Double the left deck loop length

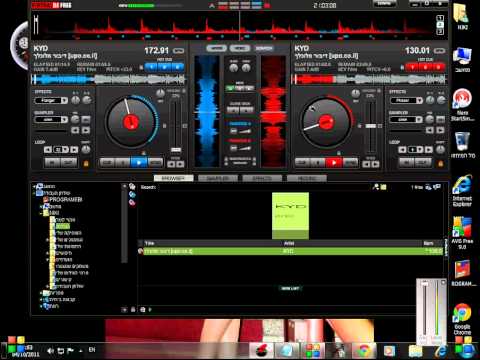[74, 150]
